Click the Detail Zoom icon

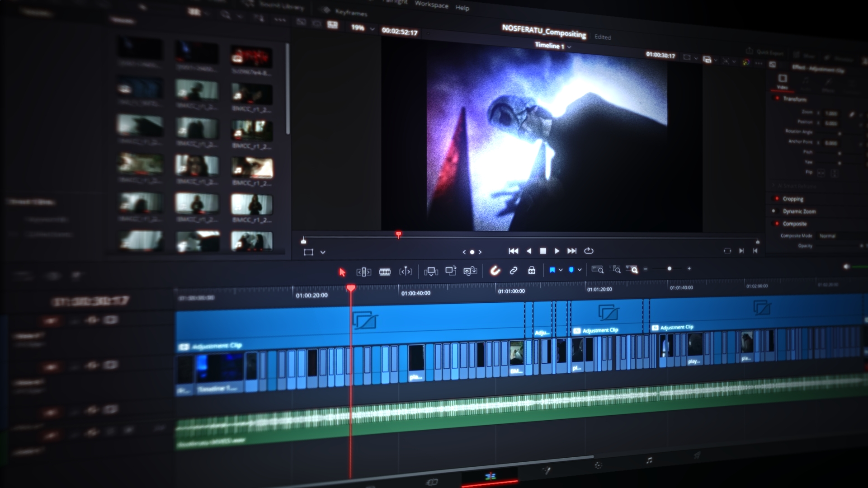[x=615, y=269]
